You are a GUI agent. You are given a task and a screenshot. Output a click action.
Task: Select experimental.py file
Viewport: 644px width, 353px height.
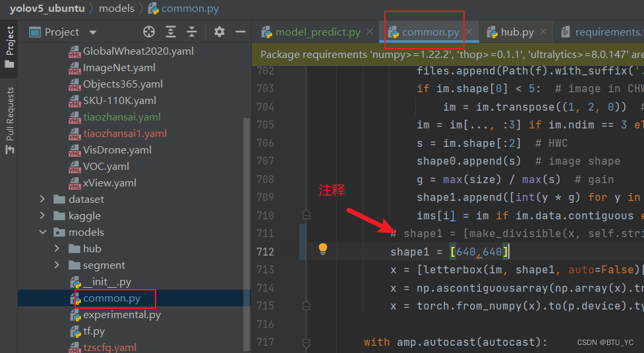[122, 314]
